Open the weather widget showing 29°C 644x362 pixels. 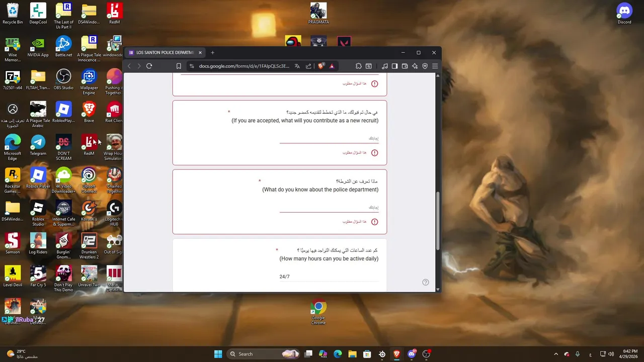(x=23, y=354)
